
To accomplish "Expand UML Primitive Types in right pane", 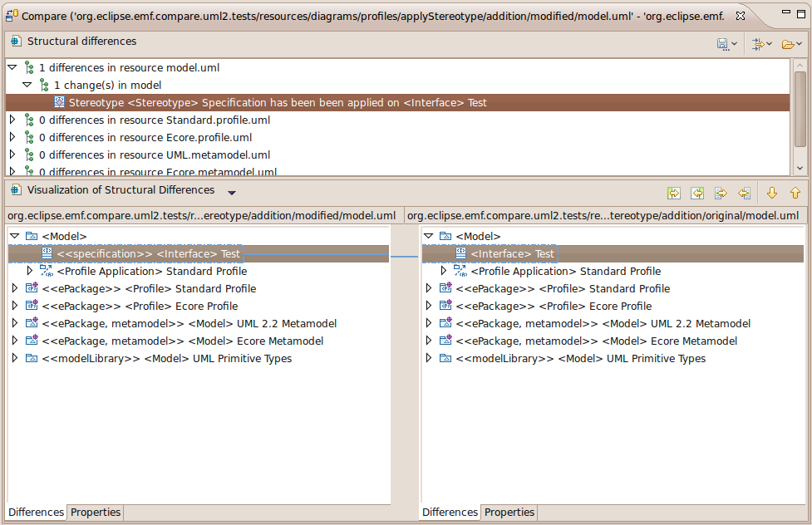I will (x=428, y=358).
